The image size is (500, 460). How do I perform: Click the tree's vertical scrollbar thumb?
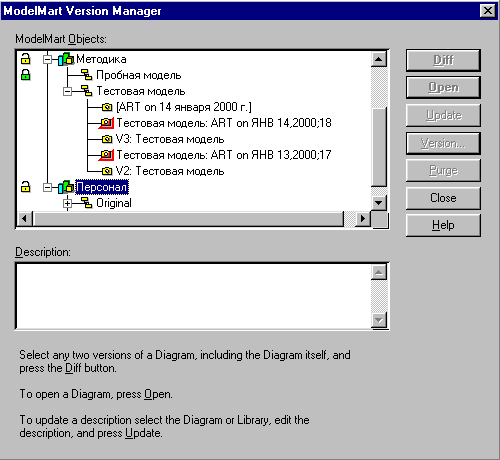pos(379,147)
